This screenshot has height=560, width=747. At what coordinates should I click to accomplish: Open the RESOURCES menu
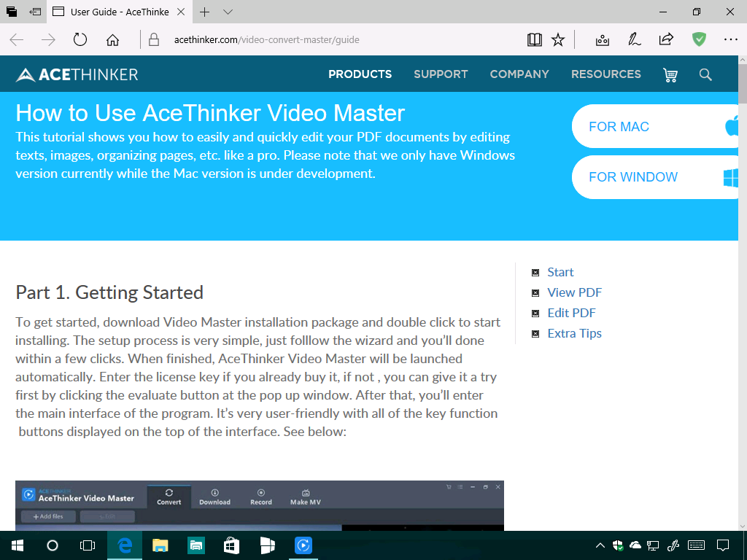[606, 74]
